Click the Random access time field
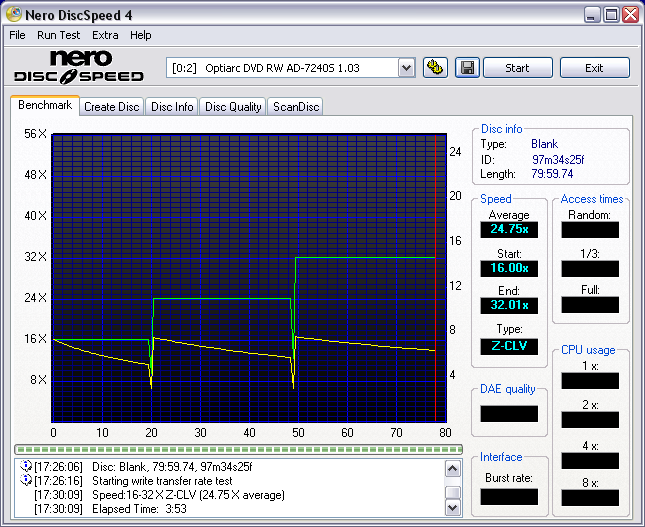The image size is (645, 527). click(590, 230)
